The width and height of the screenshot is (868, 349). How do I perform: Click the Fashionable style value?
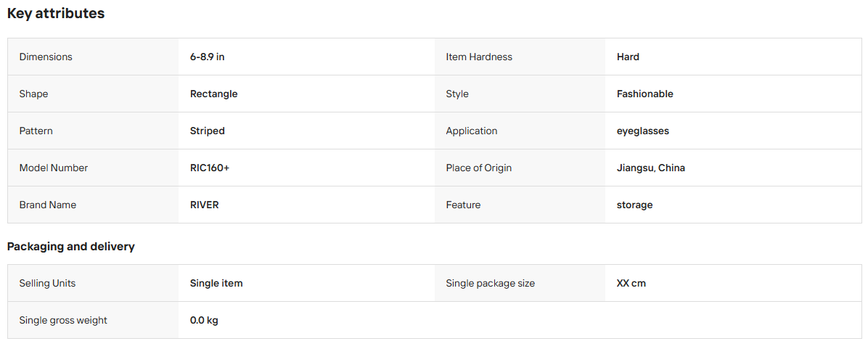pos(645,94)
